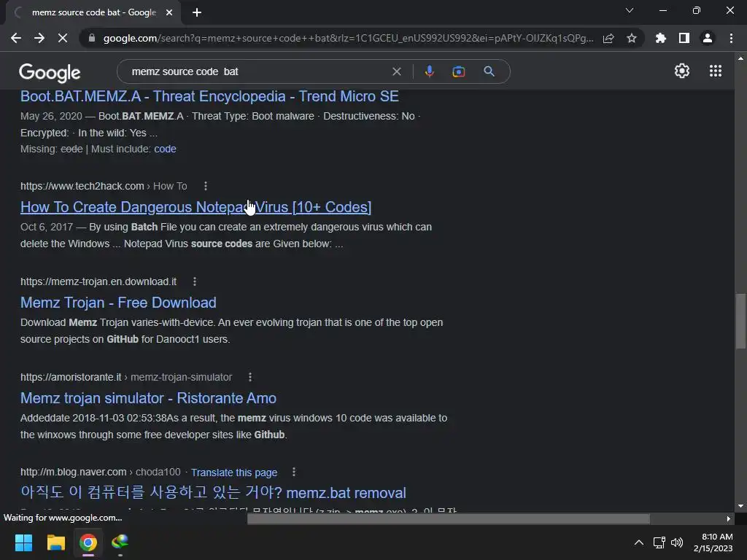Open more options for amoristorante.it result

[x=250, y=377]
